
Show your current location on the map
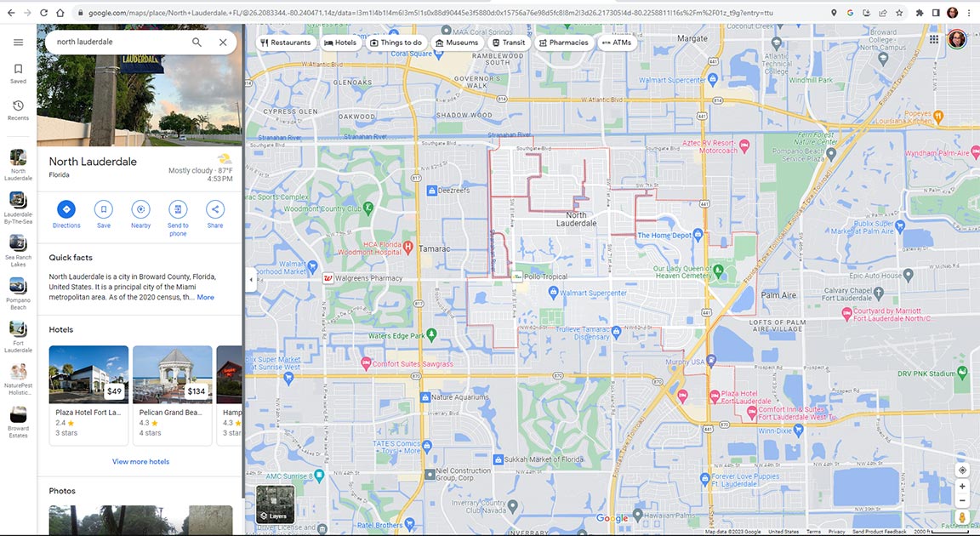[962, 470]
